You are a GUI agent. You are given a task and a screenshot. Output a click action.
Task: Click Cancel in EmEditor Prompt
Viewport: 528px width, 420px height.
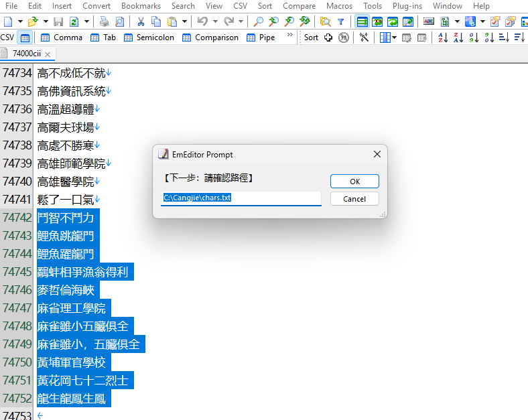tap(354, 199)
